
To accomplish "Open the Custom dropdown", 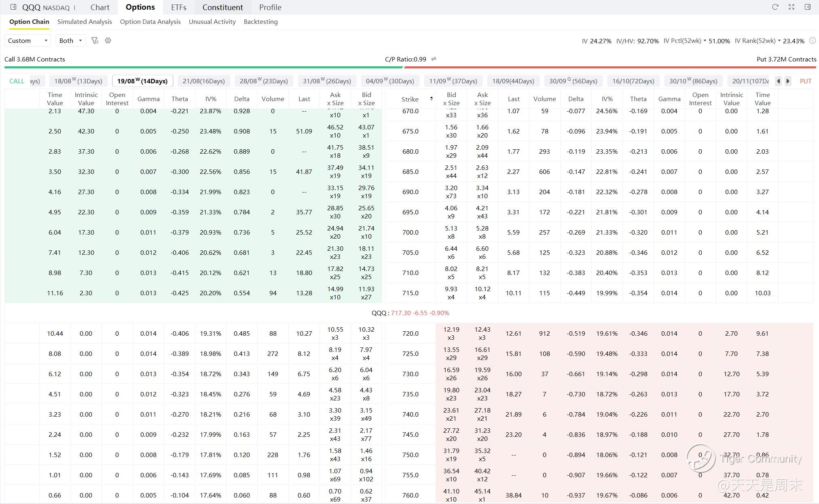I will point(28,40).
